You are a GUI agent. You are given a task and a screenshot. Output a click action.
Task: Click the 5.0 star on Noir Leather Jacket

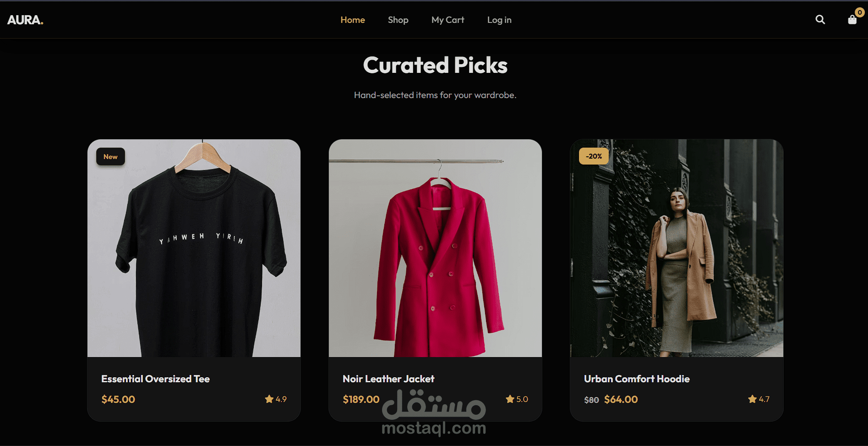click(517, 399)
